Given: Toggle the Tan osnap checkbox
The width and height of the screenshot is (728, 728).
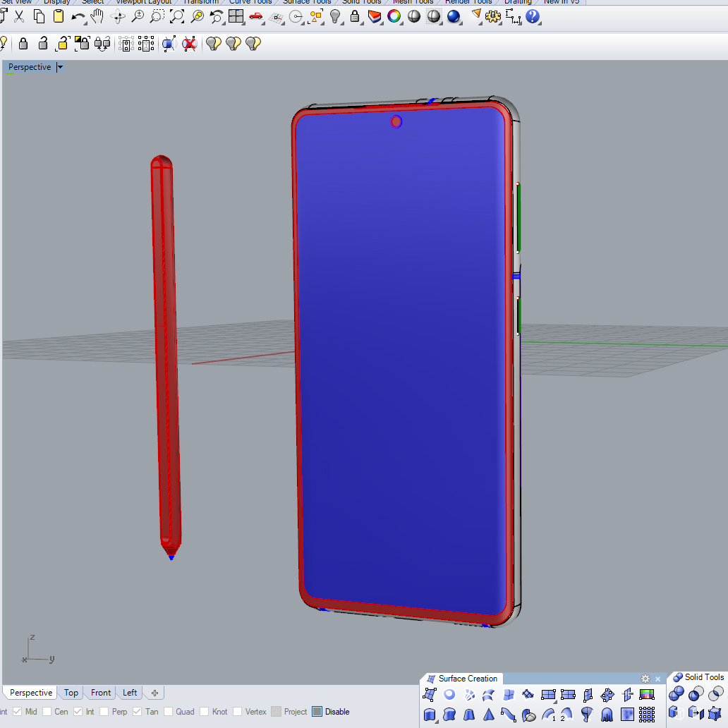Looking at the screenshot, I should (x=137, y=712).
